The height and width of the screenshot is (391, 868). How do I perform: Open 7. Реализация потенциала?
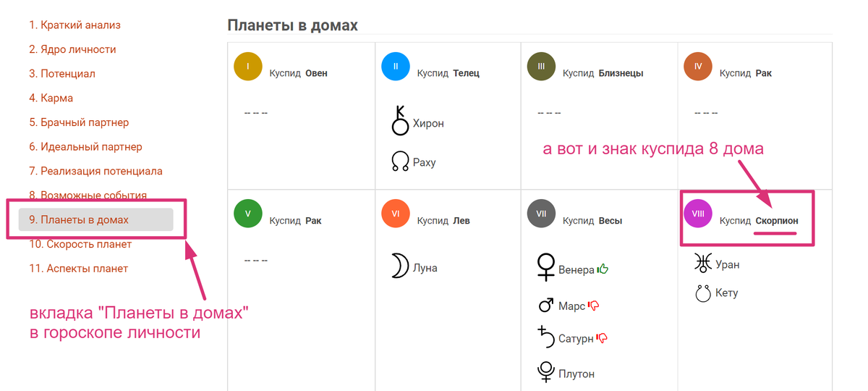click(x=95, y=171)
